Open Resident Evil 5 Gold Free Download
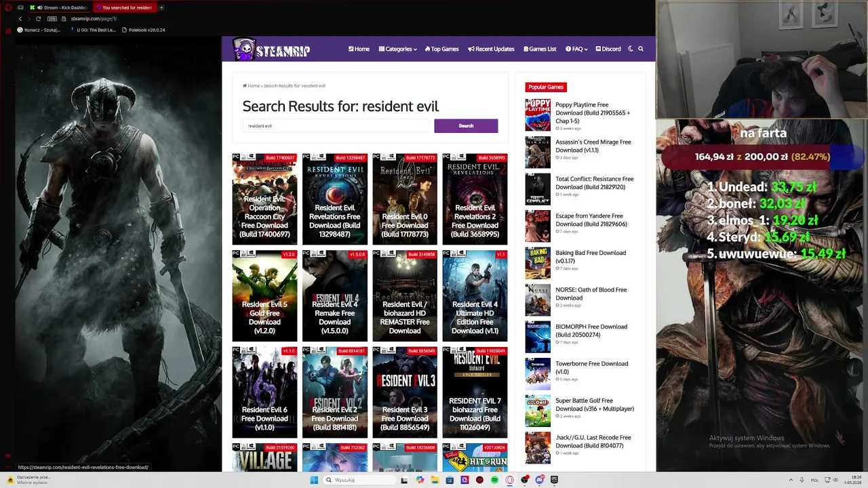The width and height of the screenshot is (868, 488). (x=264, y=296)
